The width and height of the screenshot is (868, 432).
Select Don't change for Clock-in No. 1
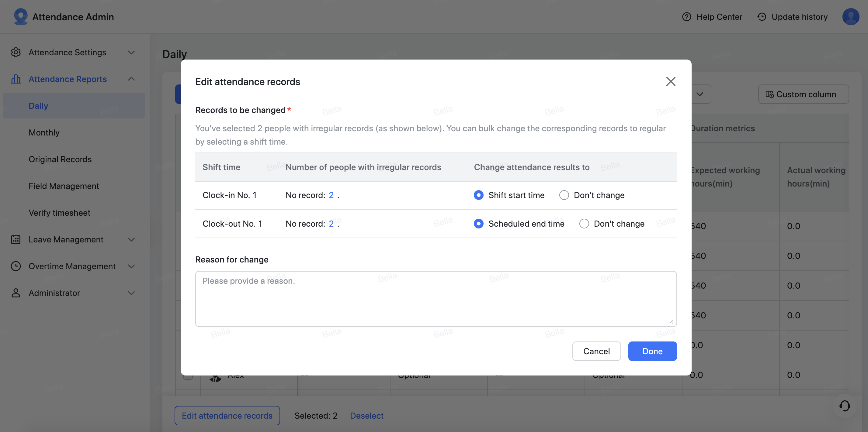(x=564, y=195)
